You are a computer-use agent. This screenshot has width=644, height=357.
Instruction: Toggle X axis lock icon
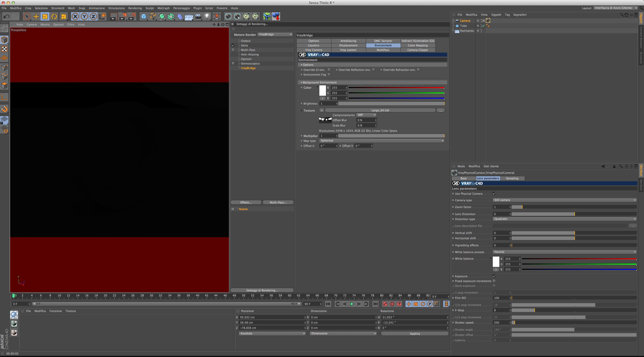tap(75, 17)
